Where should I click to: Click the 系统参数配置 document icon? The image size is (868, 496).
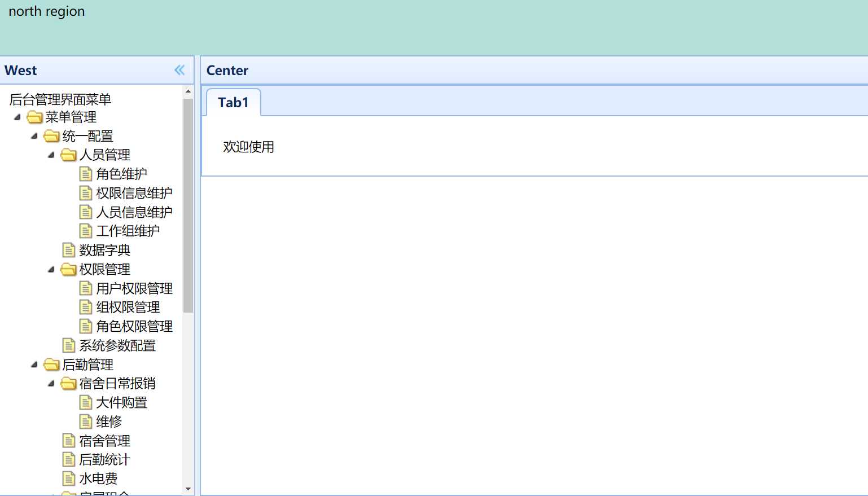(x=69, y=346)
